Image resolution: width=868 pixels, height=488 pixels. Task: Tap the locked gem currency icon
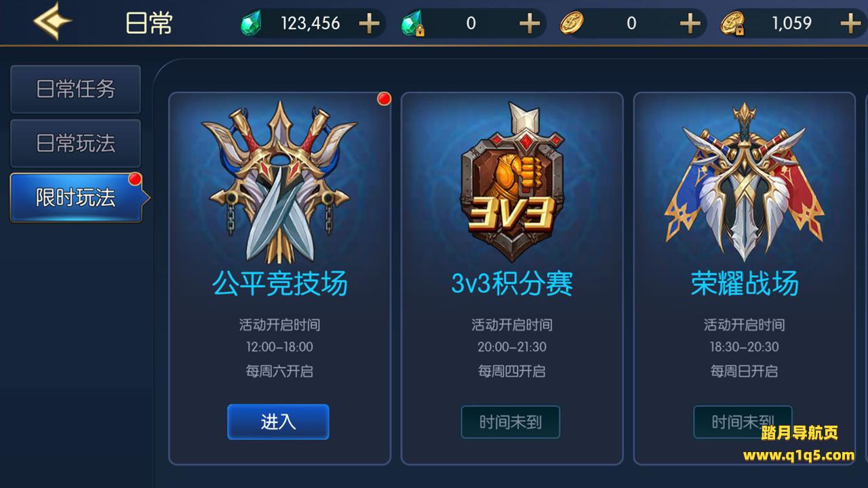click(x=412, y=24)
